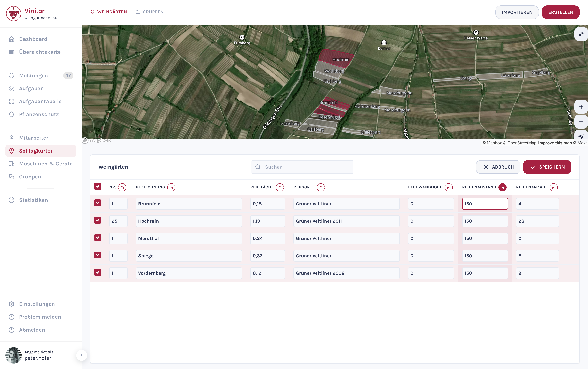Click the Abbruch button

point(498,167)
